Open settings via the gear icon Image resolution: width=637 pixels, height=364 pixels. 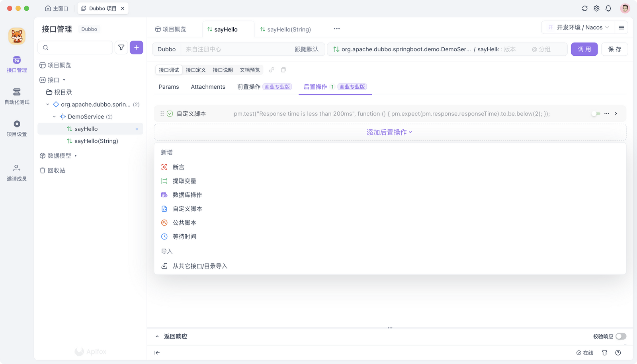pos(596,8)
